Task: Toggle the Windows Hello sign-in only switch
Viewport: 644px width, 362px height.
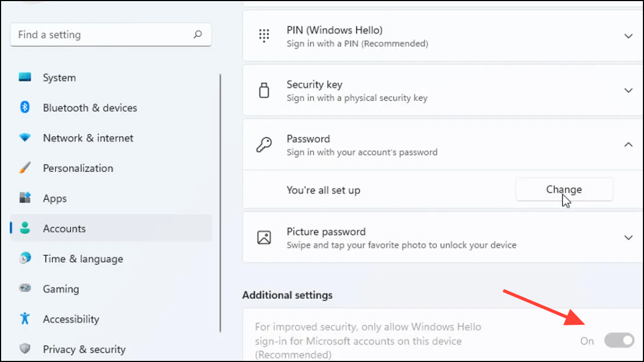Action: point(619,341)
